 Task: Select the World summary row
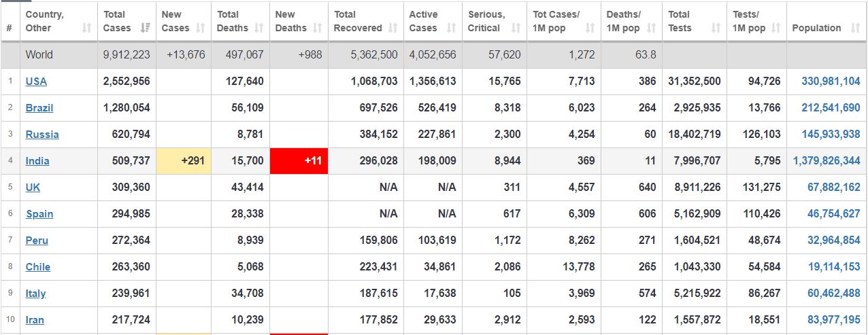(434, 55)
